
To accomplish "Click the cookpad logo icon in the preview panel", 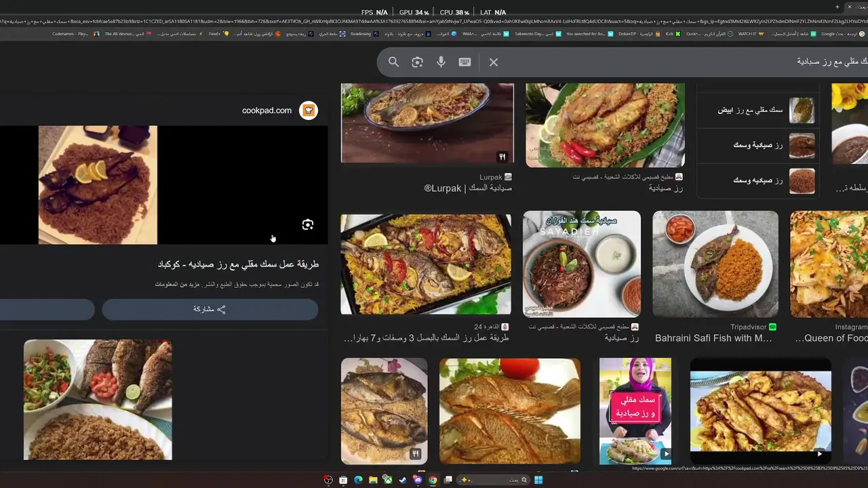I will (x=309, y=110).
